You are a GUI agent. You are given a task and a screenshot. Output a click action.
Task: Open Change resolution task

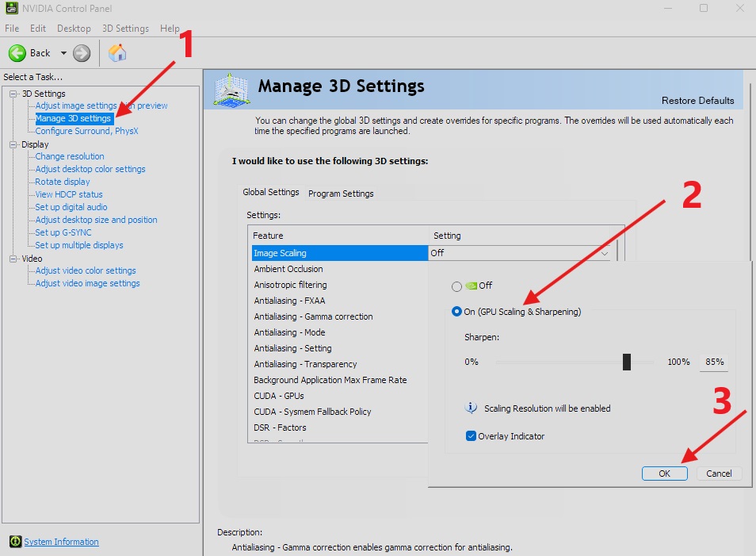(70, 156)
